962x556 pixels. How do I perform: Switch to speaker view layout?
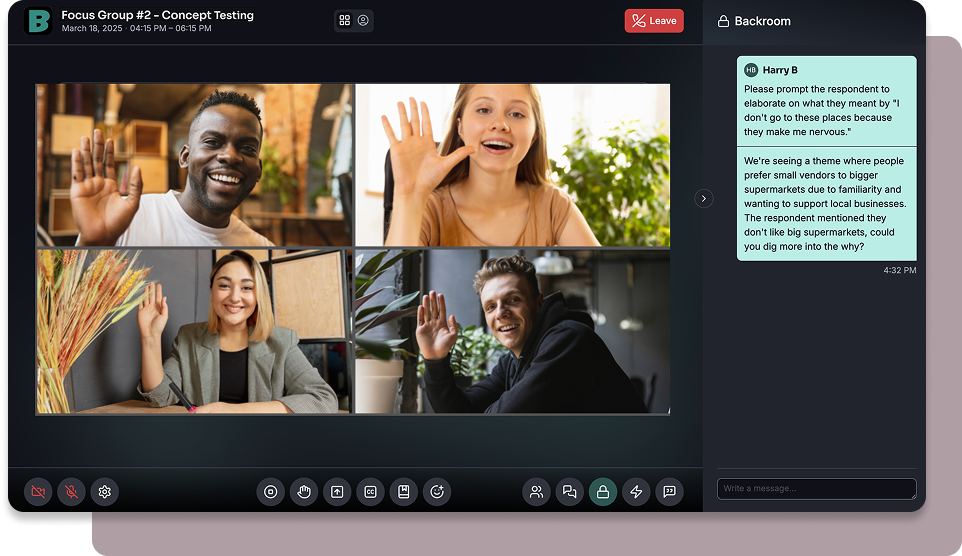coord(363,20)
